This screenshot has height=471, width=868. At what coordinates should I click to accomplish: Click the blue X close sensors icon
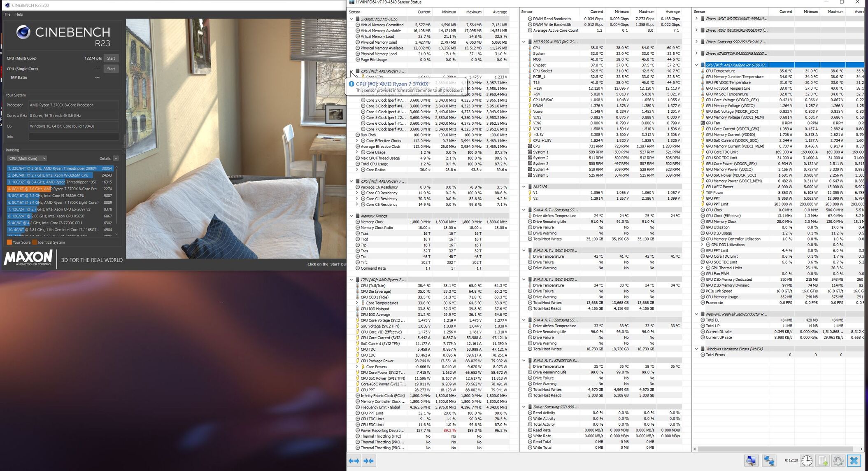point(854,461)
